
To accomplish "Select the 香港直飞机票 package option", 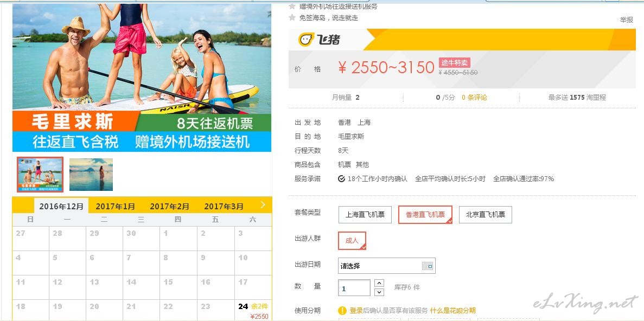I will pos(425,215).
